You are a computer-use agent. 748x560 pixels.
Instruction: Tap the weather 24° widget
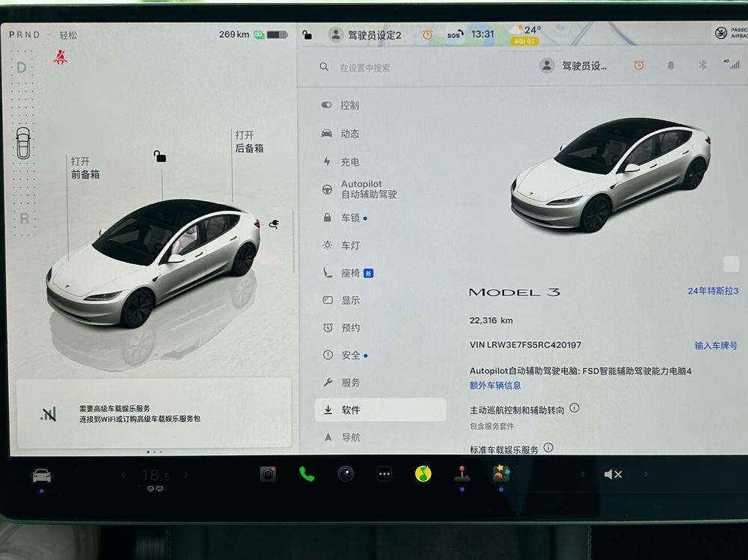tap(525, 35)
